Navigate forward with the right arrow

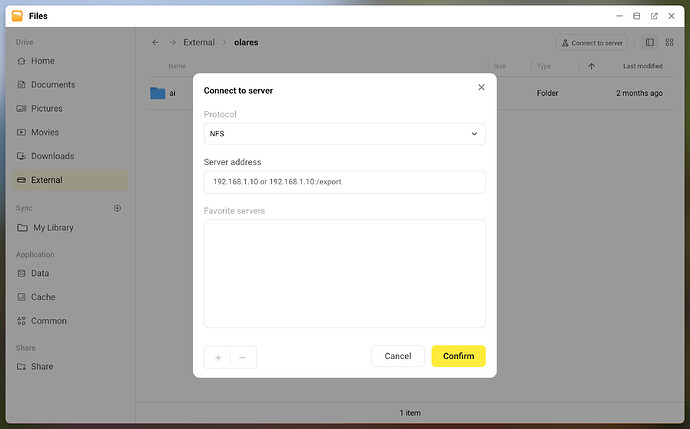coord(172,42)
